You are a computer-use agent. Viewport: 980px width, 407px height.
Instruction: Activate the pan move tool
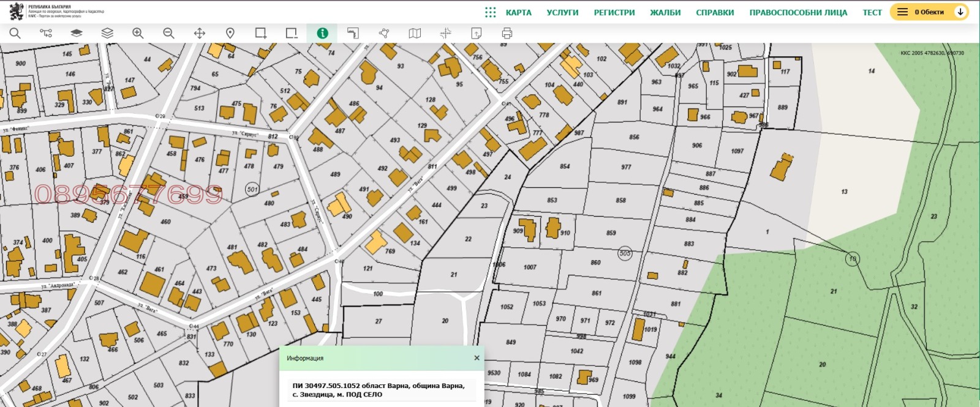click(x=200, y=34)
